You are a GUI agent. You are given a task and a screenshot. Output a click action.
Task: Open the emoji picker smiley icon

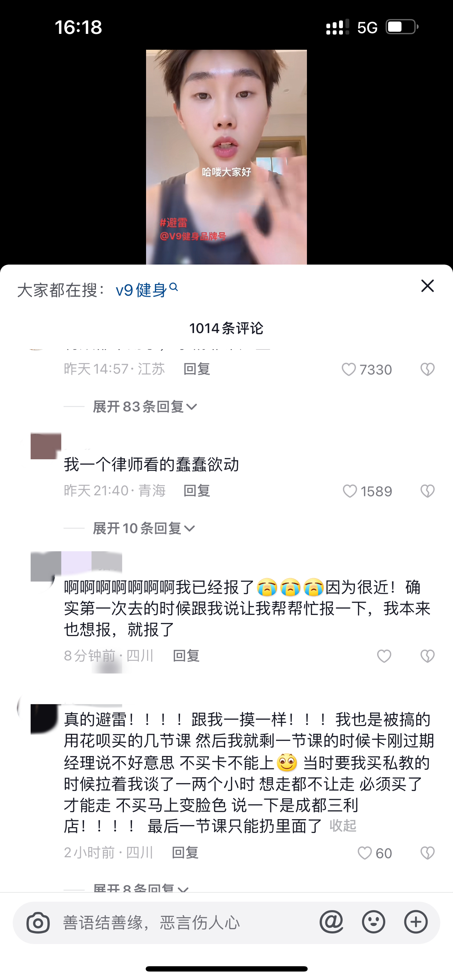tap(374, 922)
